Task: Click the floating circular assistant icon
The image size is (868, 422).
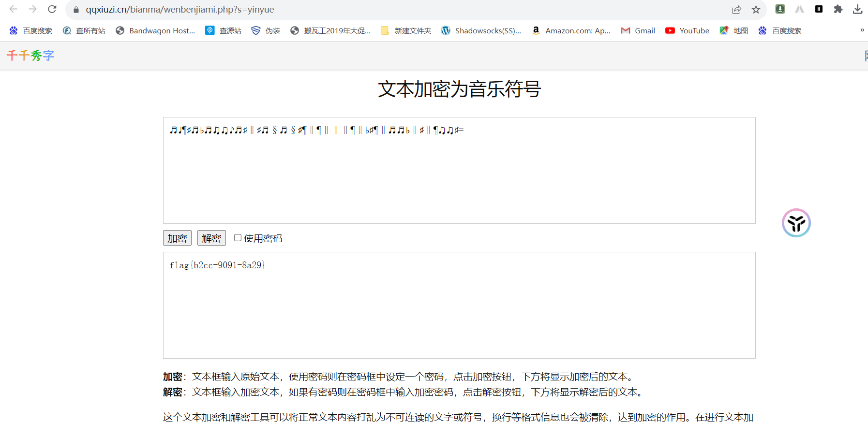Action: point(796,223)
